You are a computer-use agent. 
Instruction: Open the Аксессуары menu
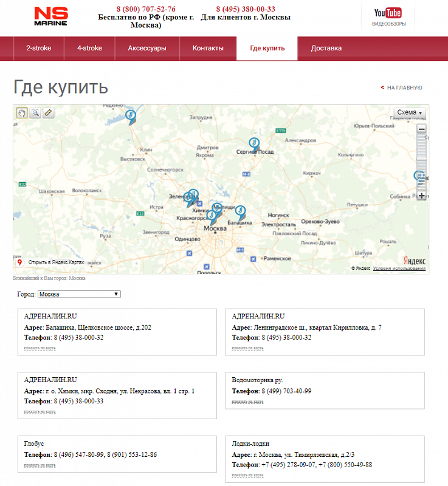pyautogui.click(x=147, y=49)
